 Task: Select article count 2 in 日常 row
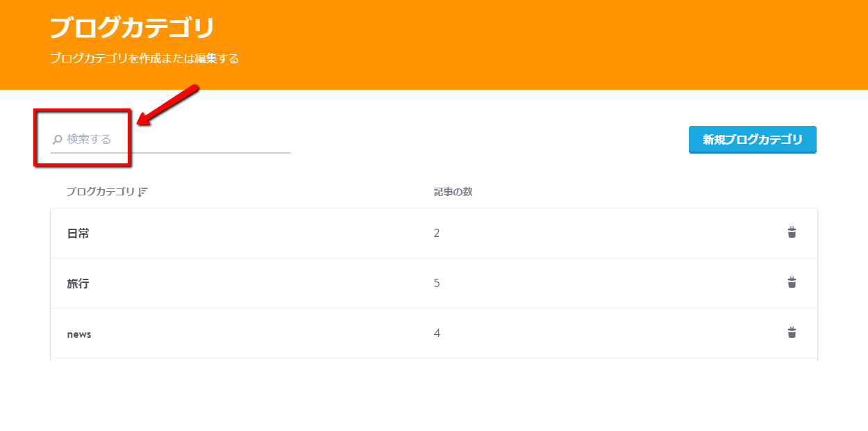pyautogui.click(x=437, y=234)
